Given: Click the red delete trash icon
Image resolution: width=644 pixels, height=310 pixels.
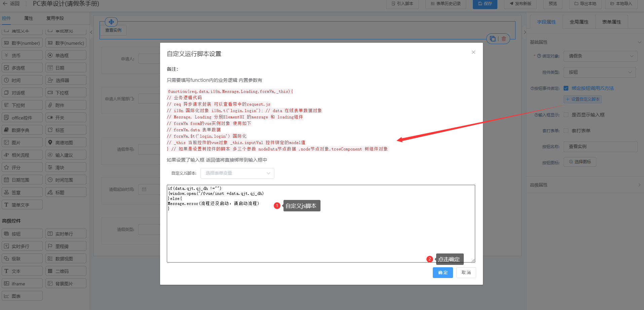Looking at the screenshot, I should [x=504, y=39].
